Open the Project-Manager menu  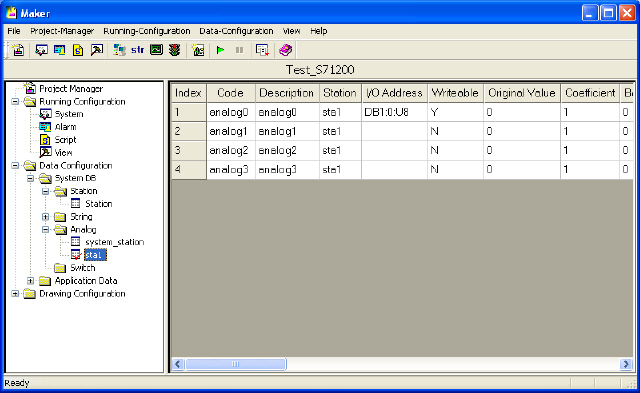click(x=62, y=31)
